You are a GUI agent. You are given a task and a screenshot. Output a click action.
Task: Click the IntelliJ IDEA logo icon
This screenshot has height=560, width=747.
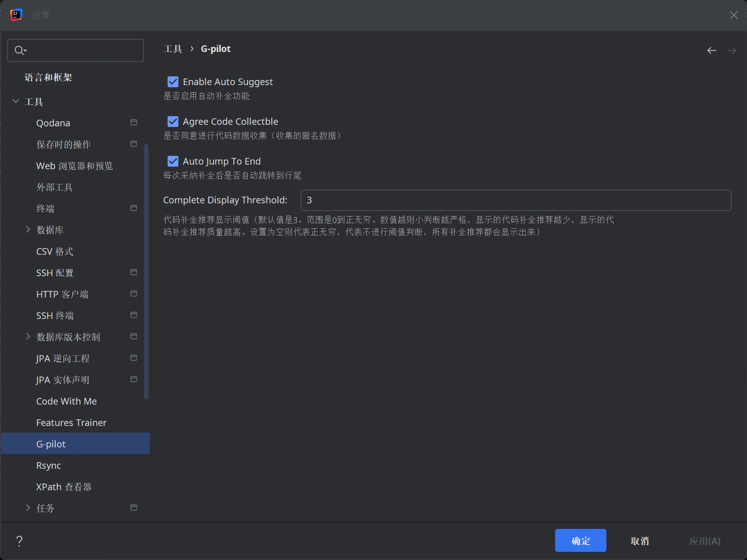coord(16,15)
